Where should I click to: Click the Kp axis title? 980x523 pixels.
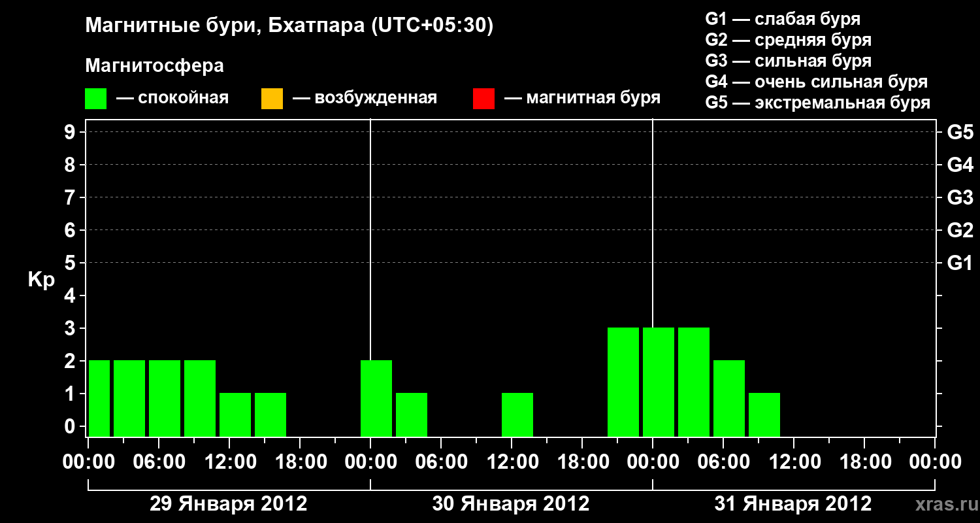pos(41,280)
